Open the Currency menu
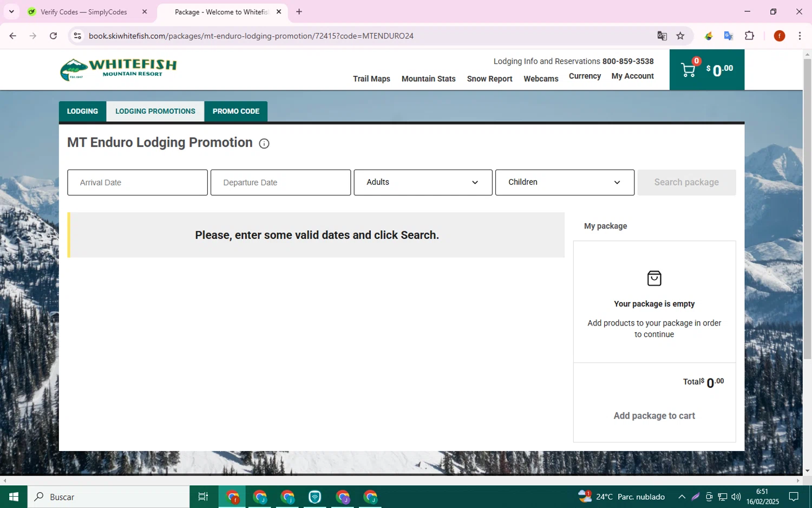 tap(585, 76)
